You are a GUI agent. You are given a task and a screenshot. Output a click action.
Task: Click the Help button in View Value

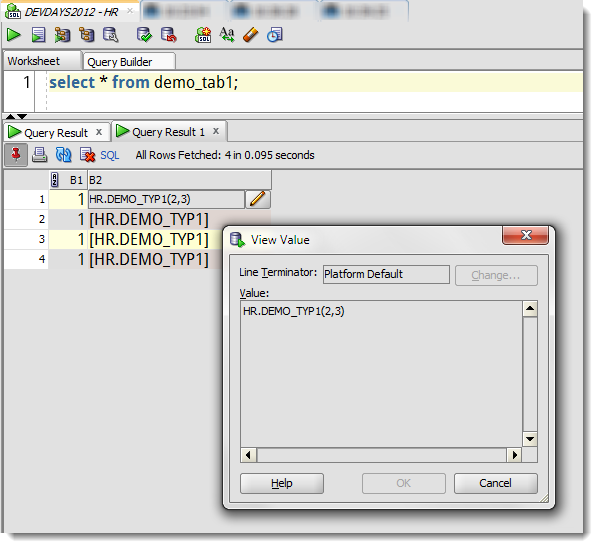pyautogui.click(x=282, y=483)
